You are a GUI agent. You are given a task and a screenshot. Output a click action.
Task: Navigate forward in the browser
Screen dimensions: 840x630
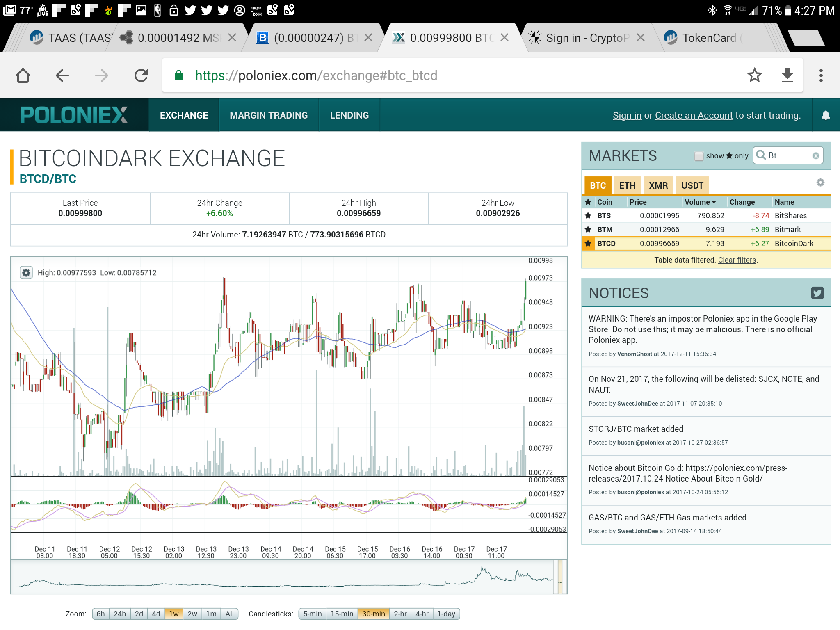(x=101, y=75)
